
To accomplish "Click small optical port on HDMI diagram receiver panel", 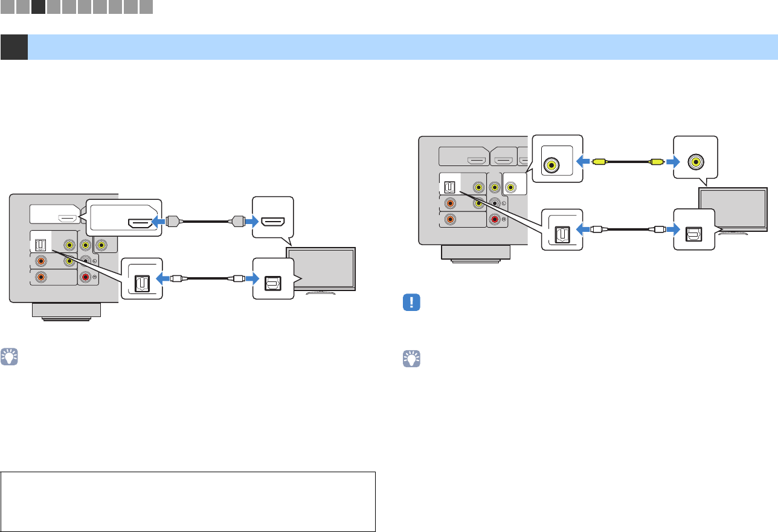I will tap(42, 246).
